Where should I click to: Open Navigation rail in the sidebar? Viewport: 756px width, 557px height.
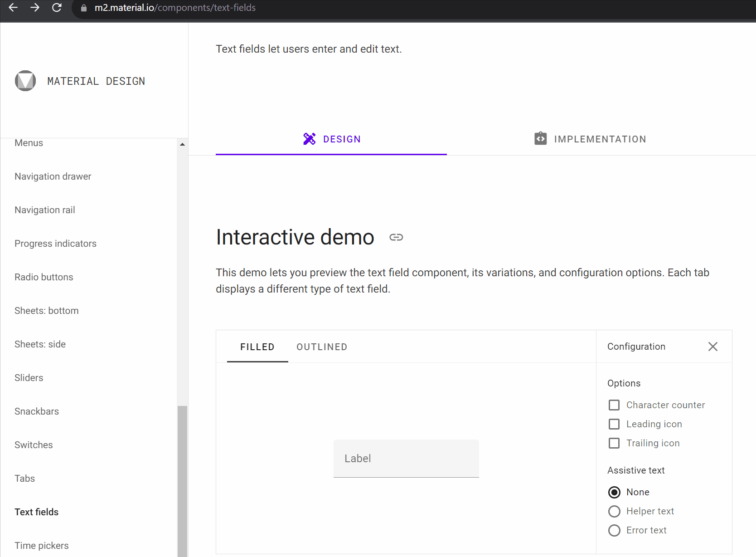tap(45, 210)
